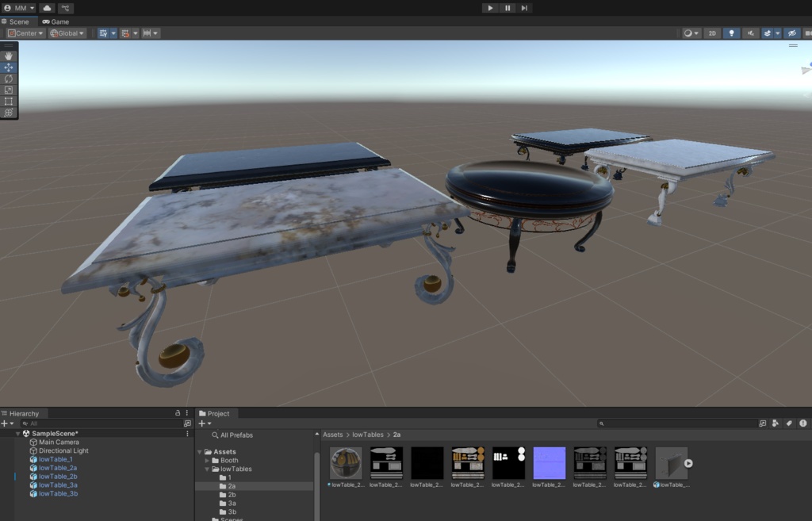Open grid snapping dropdown arrow

113,33
